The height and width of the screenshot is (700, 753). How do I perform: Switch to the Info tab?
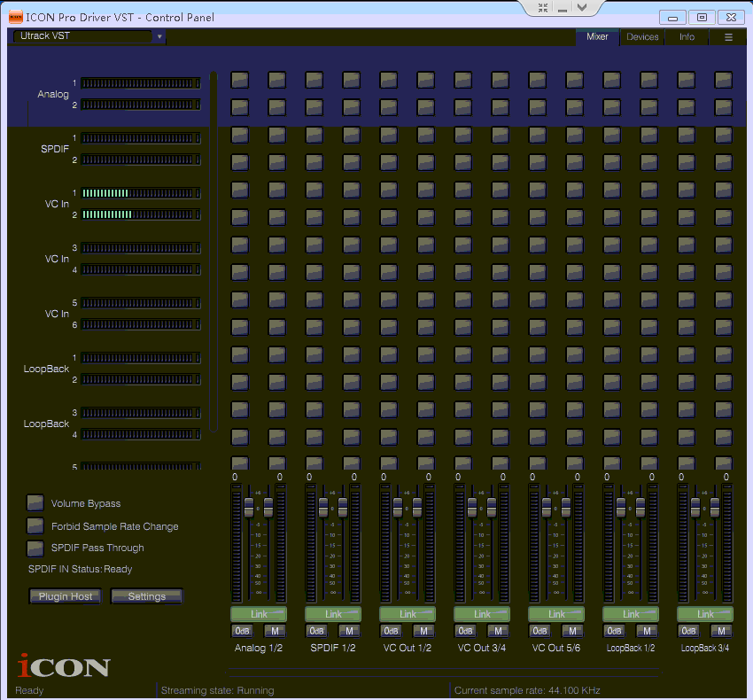pos(687,37)
